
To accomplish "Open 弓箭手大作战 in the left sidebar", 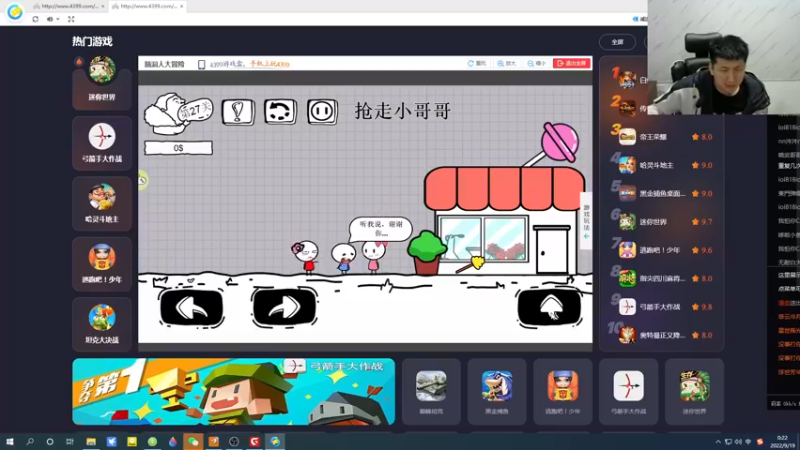I will (102, 143).
